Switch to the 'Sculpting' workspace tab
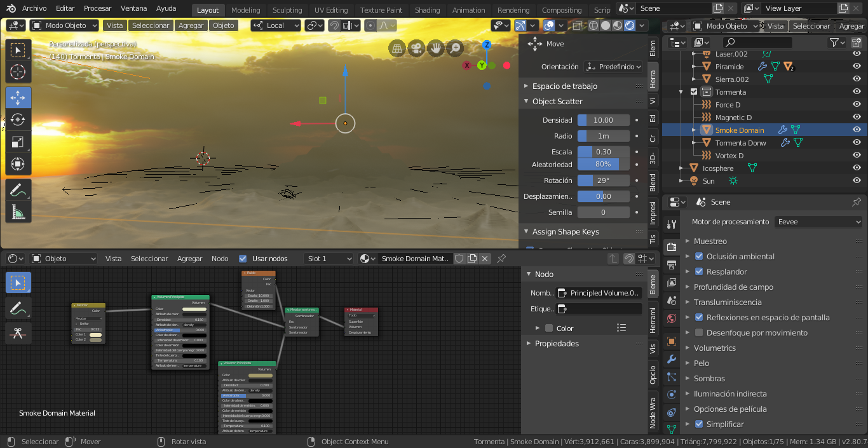 pyautogui.click(x=287, y=10)
